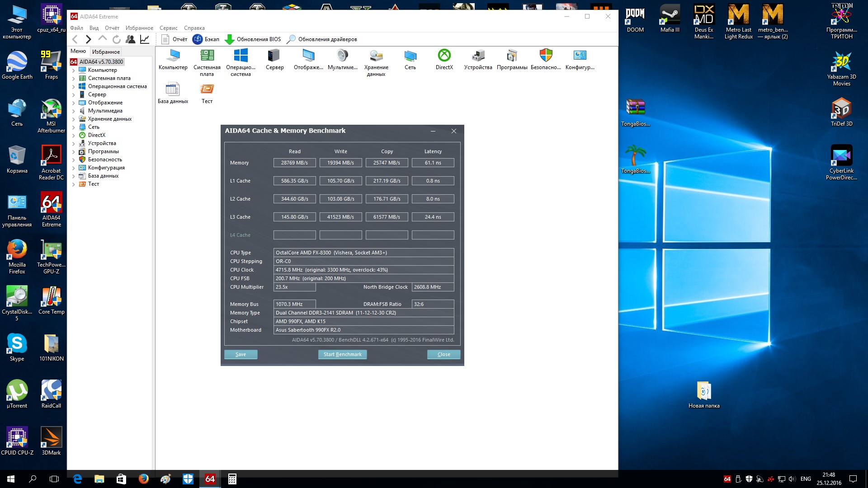This screenshot has height=488, width=868.
Task: Expand the Тест tree node
Action: (74, 184)
